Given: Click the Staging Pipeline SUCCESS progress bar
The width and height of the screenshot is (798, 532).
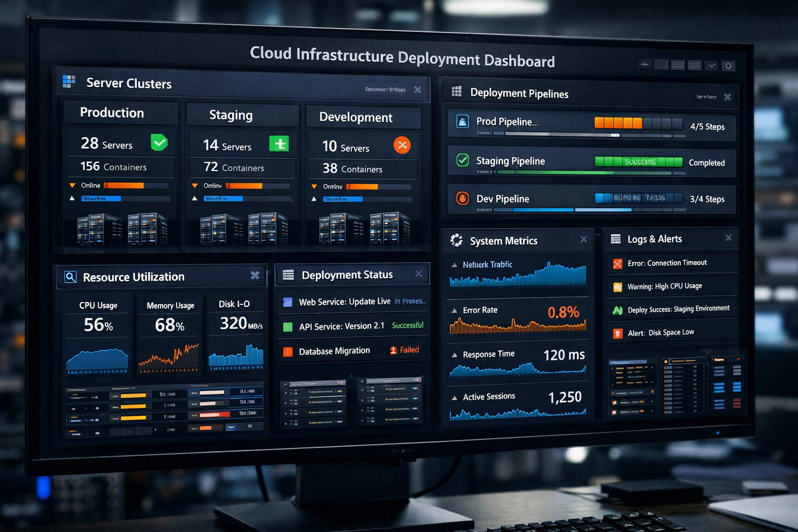Looking at the screenshot, I should (639, 162).
